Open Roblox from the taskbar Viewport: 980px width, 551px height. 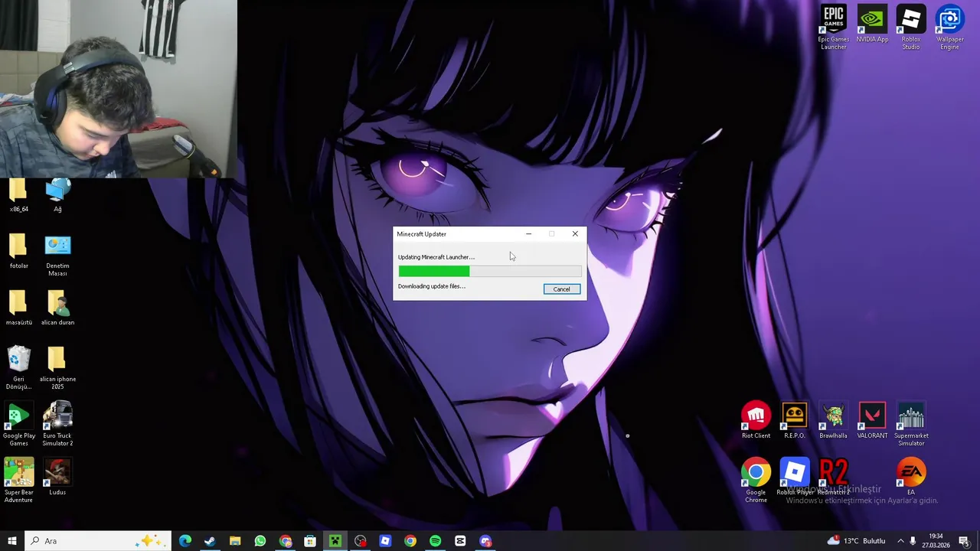[x=385, y=541]
